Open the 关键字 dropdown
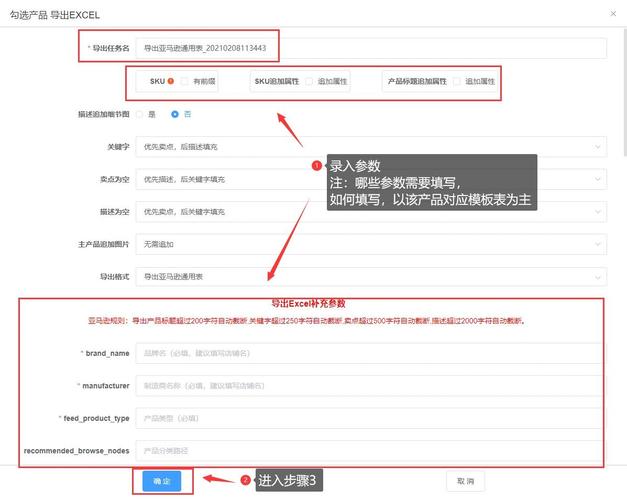 [370, 147]
